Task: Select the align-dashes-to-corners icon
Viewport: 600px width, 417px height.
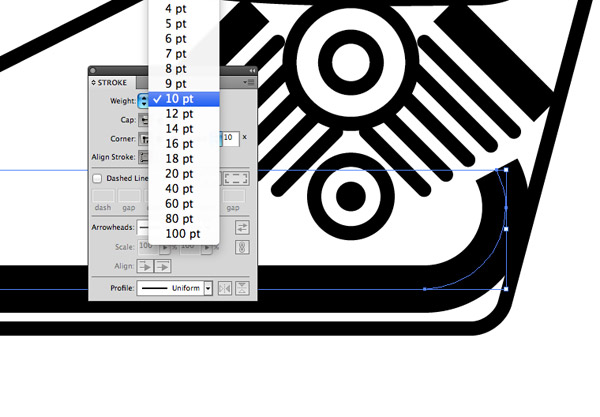Action: (x=236, y=178)
